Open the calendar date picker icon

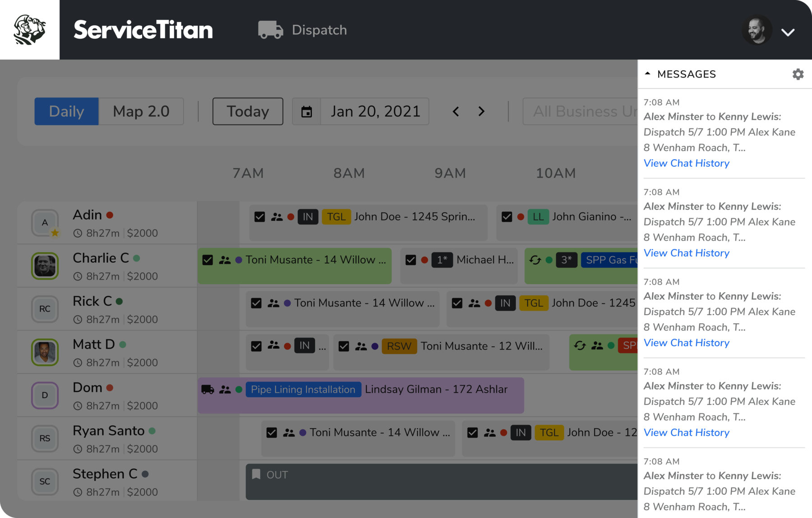[307, 111]
